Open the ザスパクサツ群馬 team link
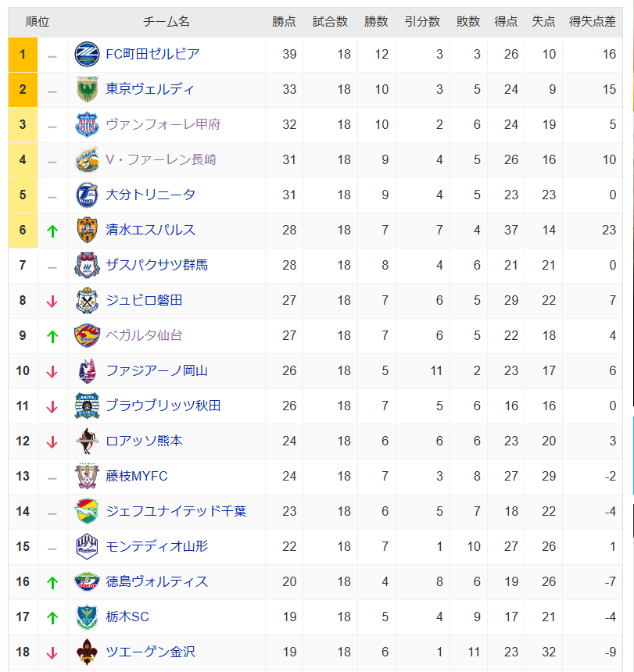 pos(156,266)
